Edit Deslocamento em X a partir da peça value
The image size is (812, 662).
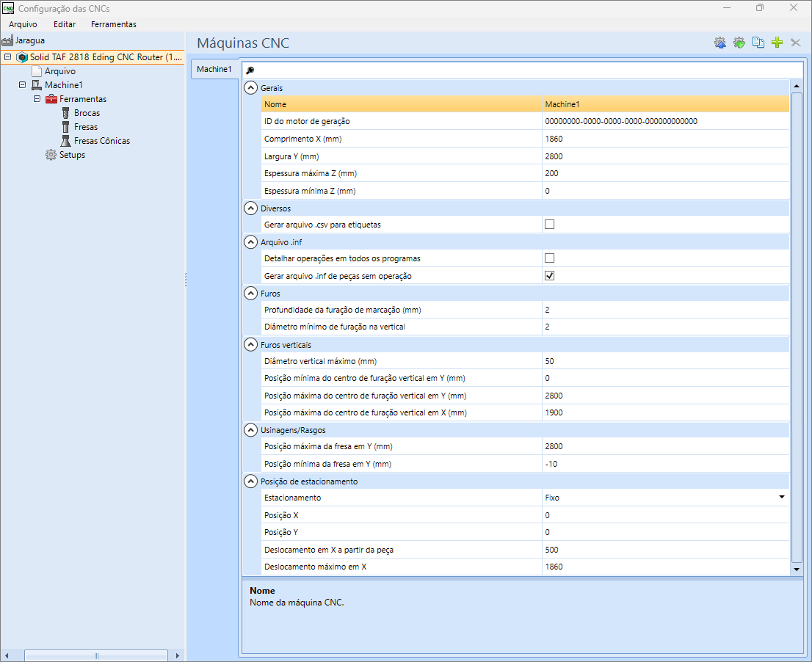click(x=665, y=550)
